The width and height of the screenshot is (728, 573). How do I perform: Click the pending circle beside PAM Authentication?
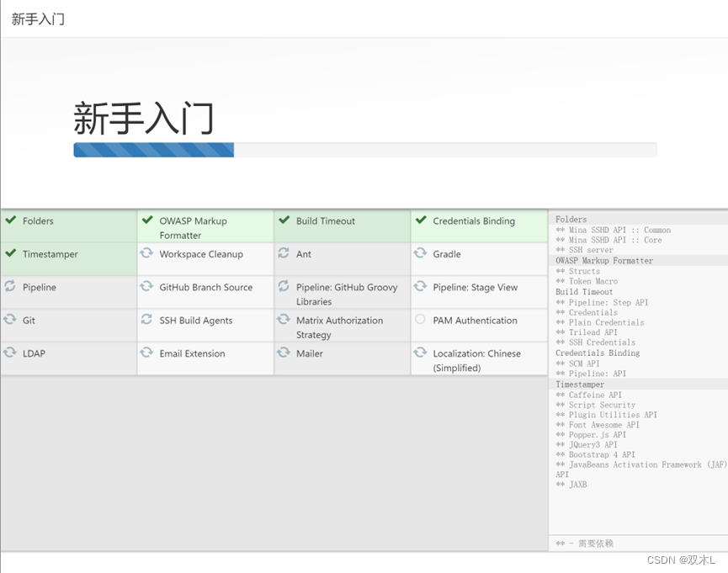[420, 319]
